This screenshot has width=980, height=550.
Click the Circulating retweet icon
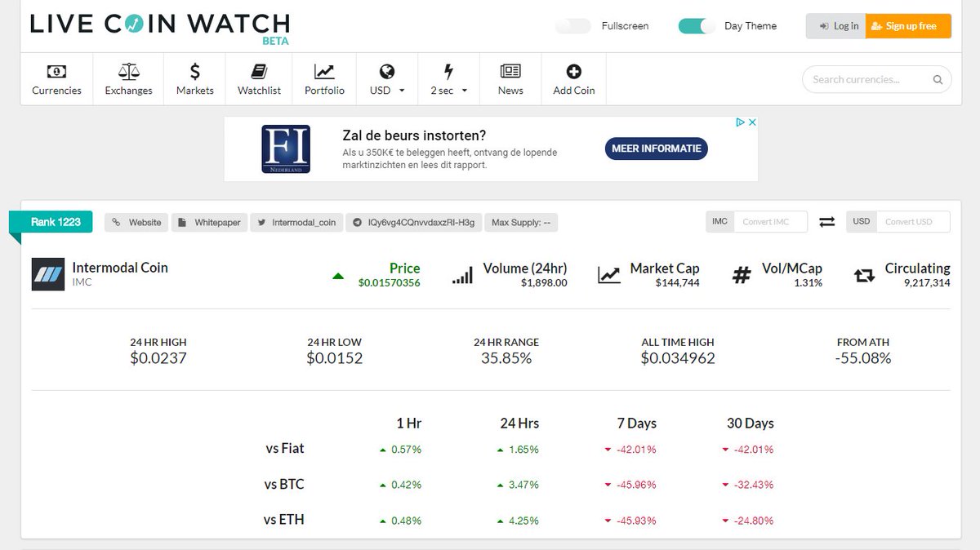click(x=864, y=276)
